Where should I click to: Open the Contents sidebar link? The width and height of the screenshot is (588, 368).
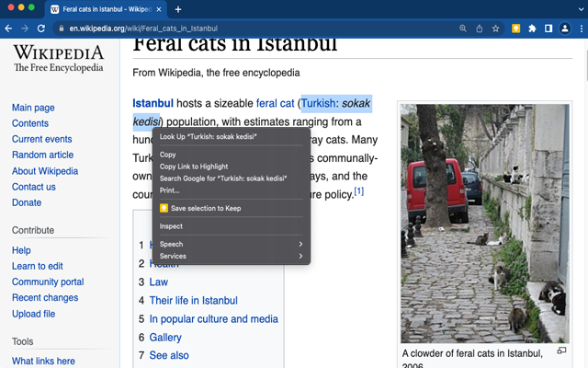30,123
